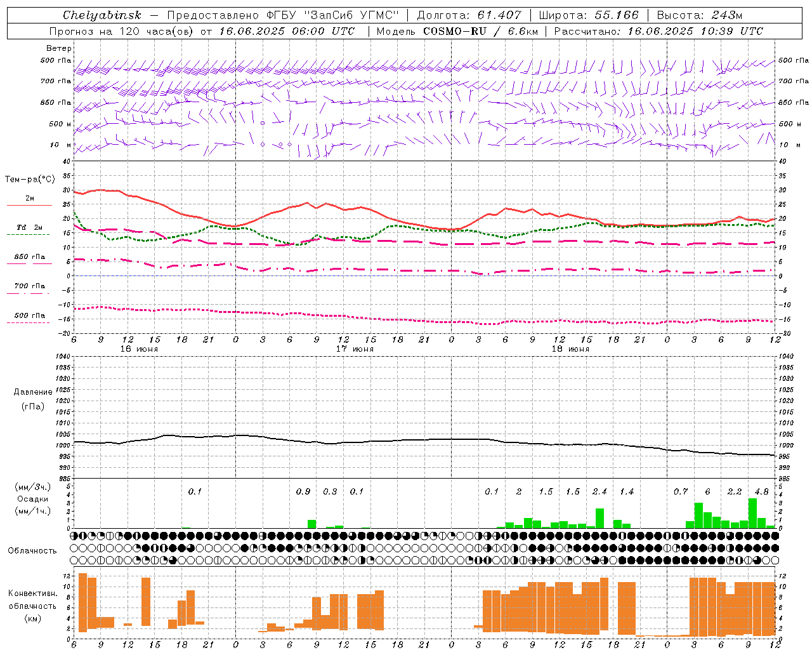Click the "Прогноз на 120 часа(ов)" header text

pos(122,31)
